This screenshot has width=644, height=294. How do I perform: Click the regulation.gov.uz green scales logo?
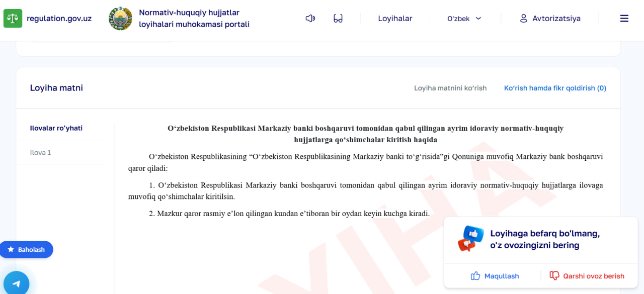point(13,18)
